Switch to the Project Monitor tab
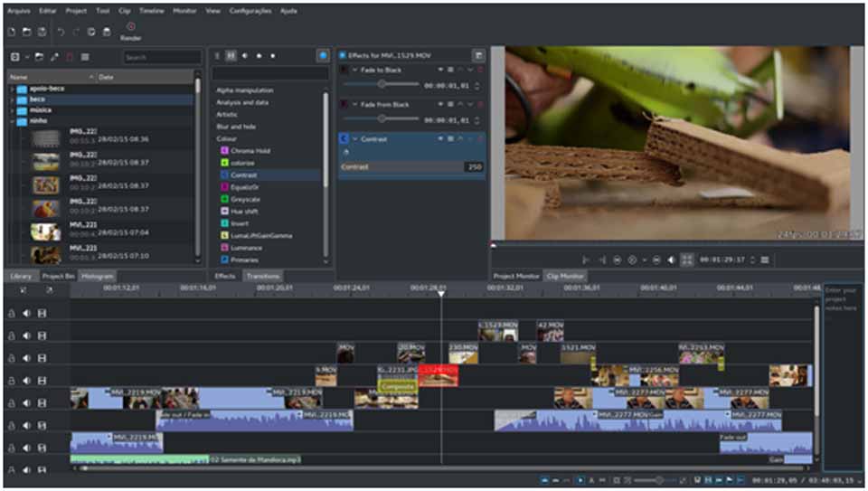 coord(516,276)
